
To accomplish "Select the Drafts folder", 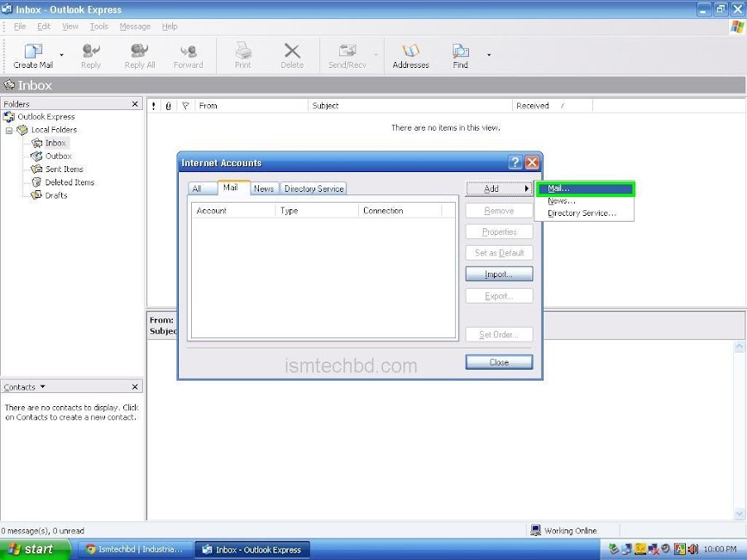I will 56,196.
